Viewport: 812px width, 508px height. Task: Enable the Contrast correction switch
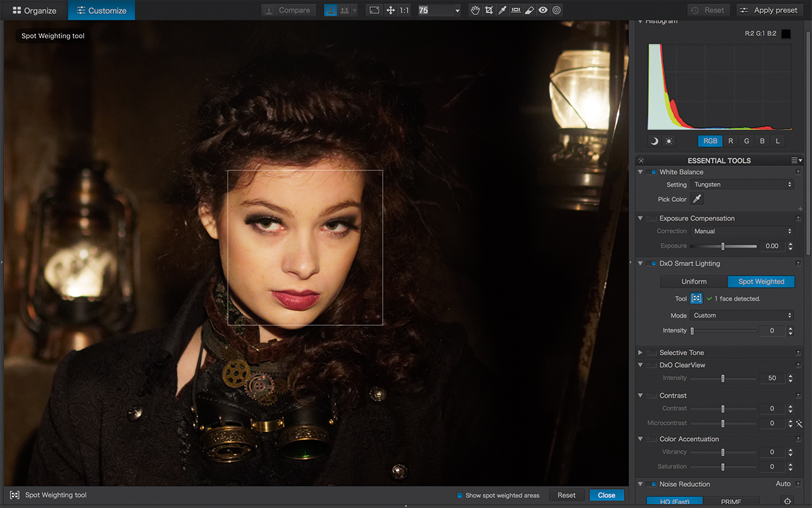tap(652, 396)
